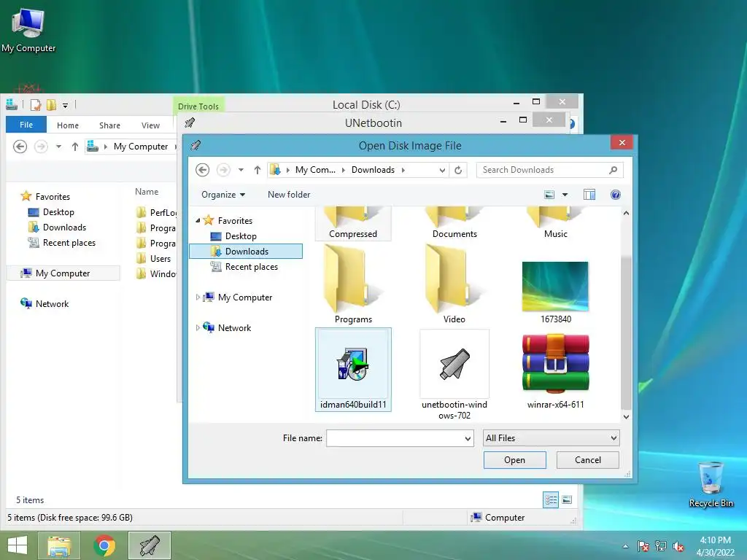Open the File name dropdown arrow
The image size is (747, 560).
click(x=468, y=438)
